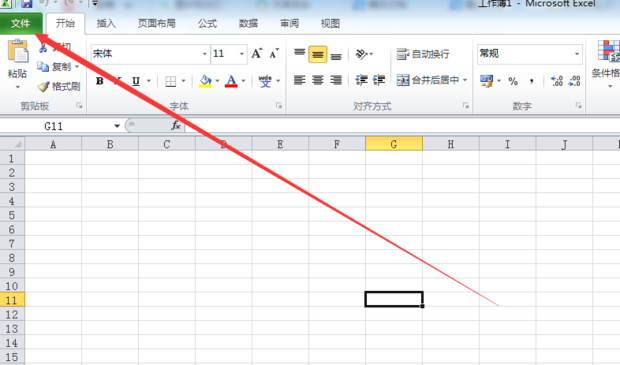Open the 审阅 ribbon tab
The image size is (620, 365).
pyautogui.click(x=289, y=24)
